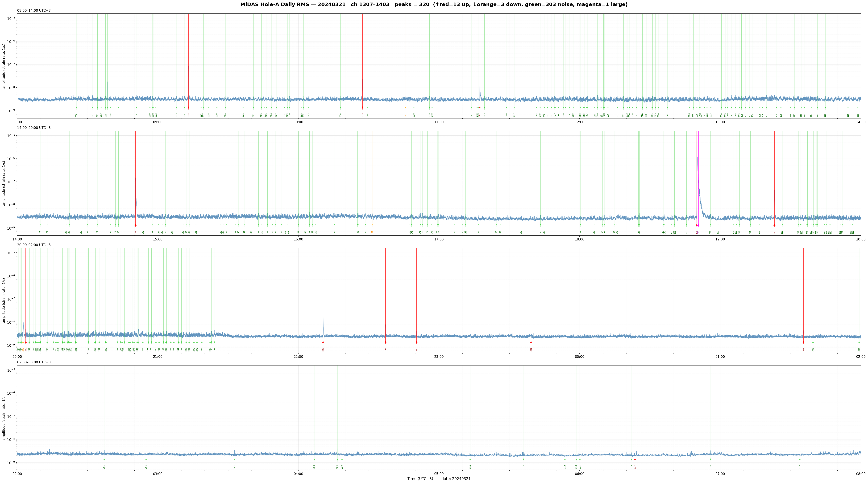This screenshot has width=868, height=483.
Task: Select the green peak label 313
Action: pyautogui.click(x=565, y=467)
